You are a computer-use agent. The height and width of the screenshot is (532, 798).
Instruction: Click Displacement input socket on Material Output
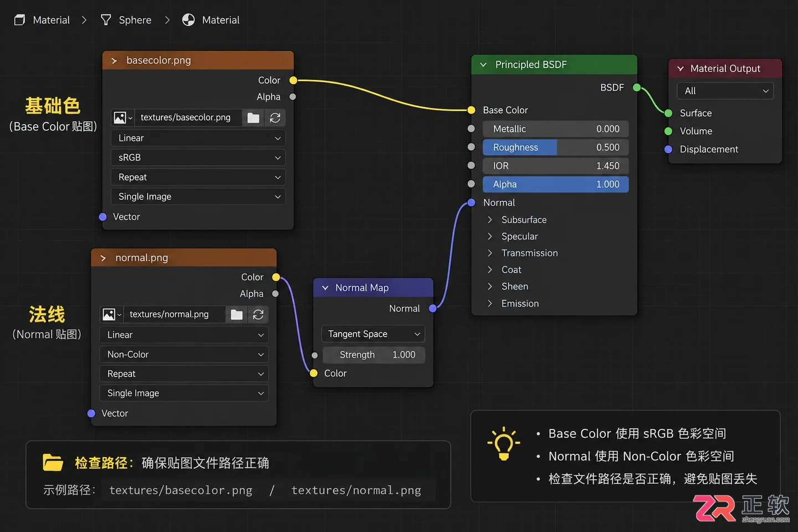[668, 149]
